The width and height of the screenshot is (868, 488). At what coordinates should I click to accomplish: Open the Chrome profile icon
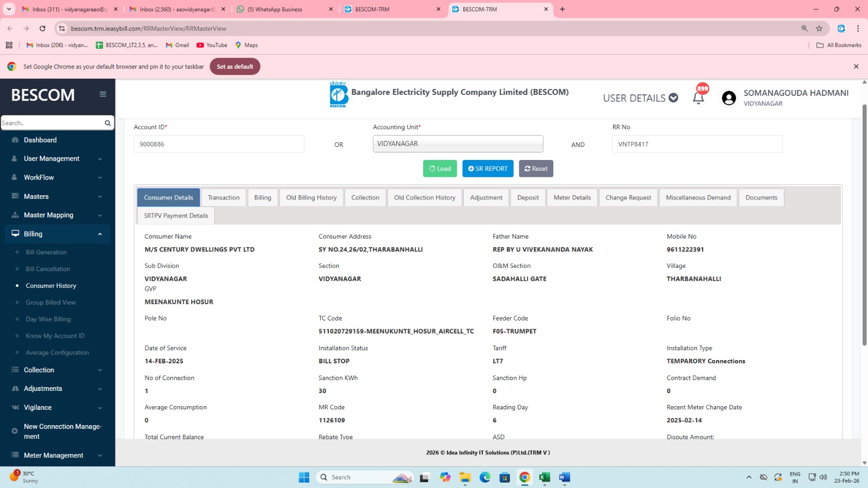pos(841,28)
